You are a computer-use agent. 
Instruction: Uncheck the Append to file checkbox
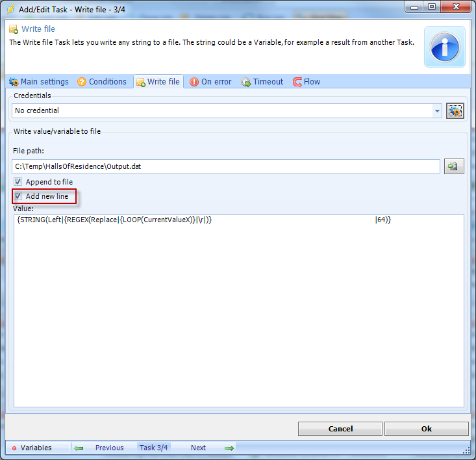18,182
